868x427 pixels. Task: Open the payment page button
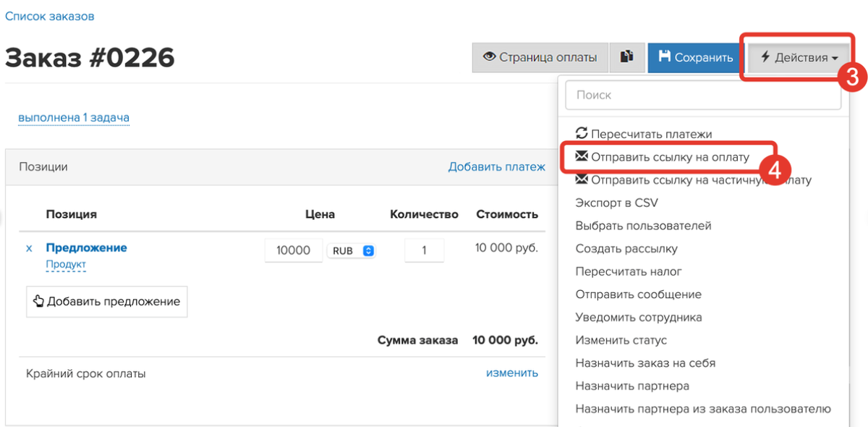coord(540,57)
